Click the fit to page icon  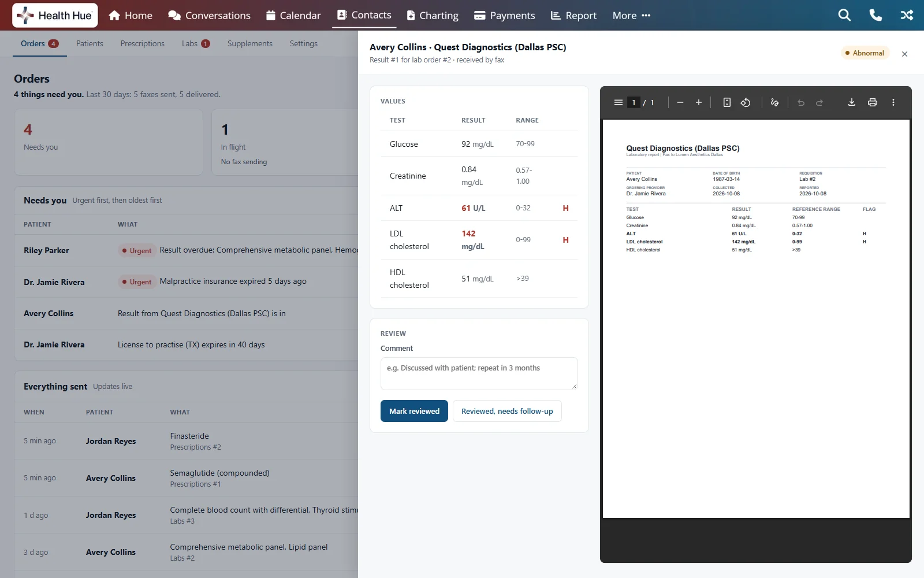point(727,102)
